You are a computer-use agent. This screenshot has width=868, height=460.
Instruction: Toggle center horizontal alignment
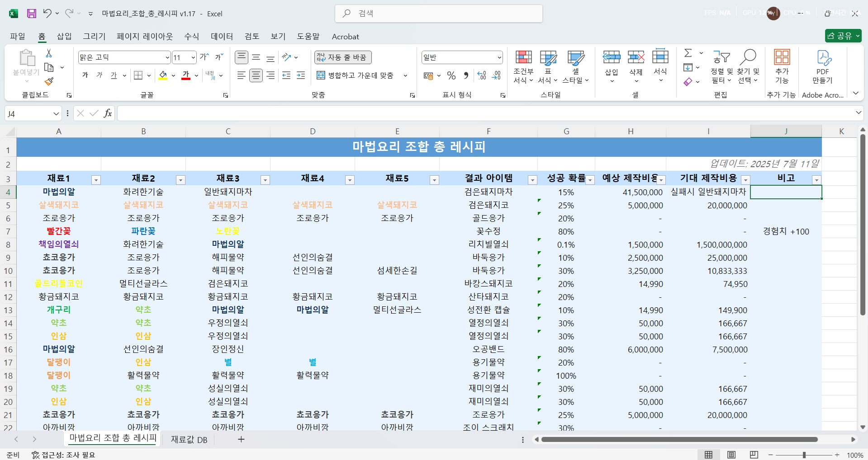256,75
